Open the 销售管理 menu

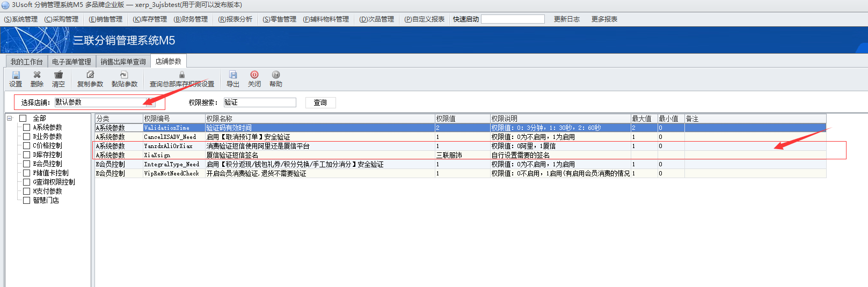106,19
